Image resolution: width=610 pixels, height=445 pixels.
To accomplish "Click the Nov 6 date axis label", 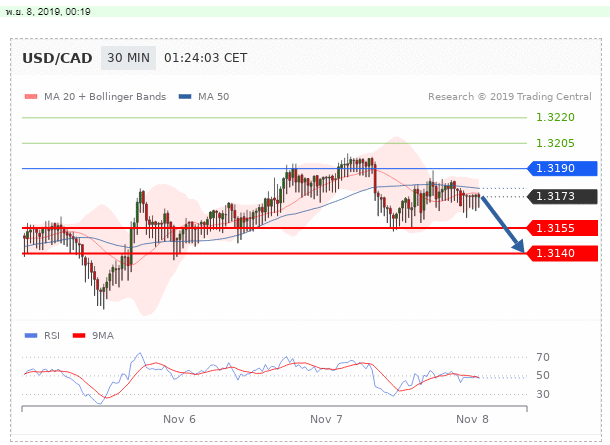I will (x=179, y=419).
